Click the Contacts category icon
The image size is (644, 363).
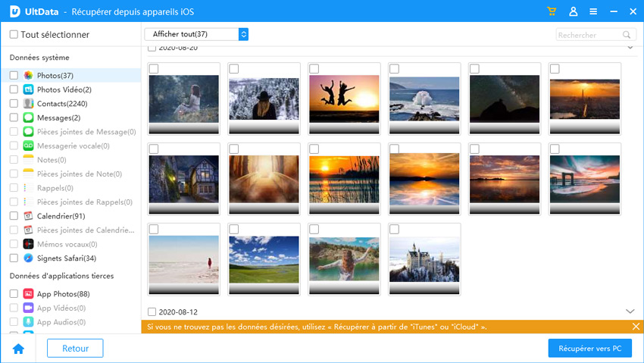(28, 104)
